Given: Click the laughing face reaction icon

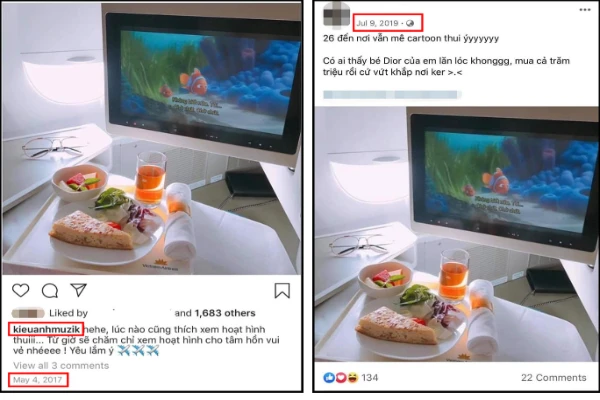Looking at the screenshot, I should 352,378.
